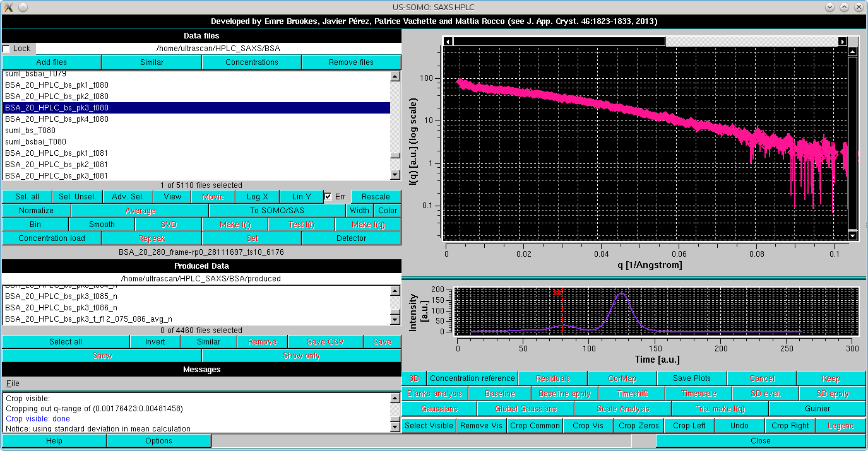868x451 pixels.
Task: Click Concentration load button
Action: [52, 238]
